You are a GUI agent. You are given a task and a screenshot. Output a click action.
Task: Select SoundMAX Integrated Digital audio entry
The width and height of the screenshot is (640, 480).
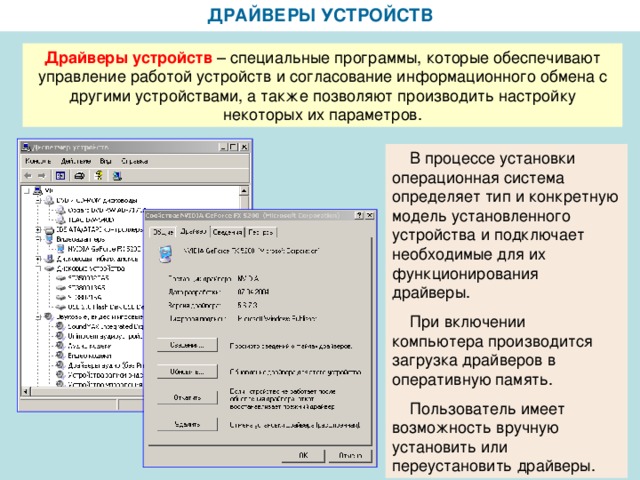(105, 327)
